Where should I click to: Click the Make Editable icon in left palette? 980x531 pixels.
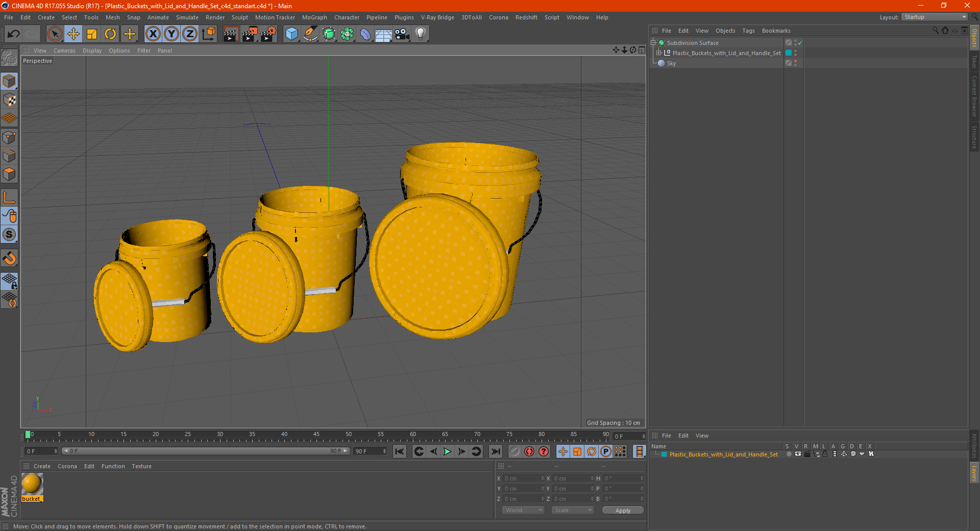point(9,58)
